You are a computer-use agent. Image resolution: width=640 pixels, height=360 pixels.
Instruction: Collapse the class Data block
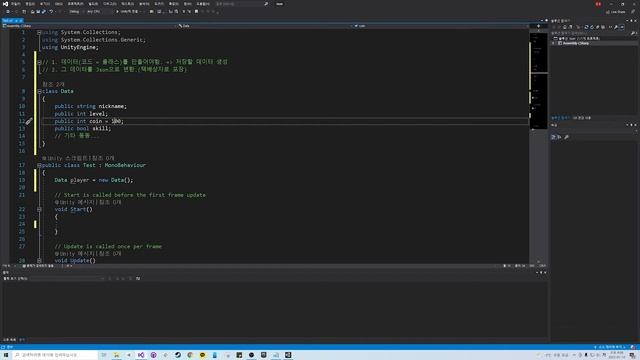point(39,91)
